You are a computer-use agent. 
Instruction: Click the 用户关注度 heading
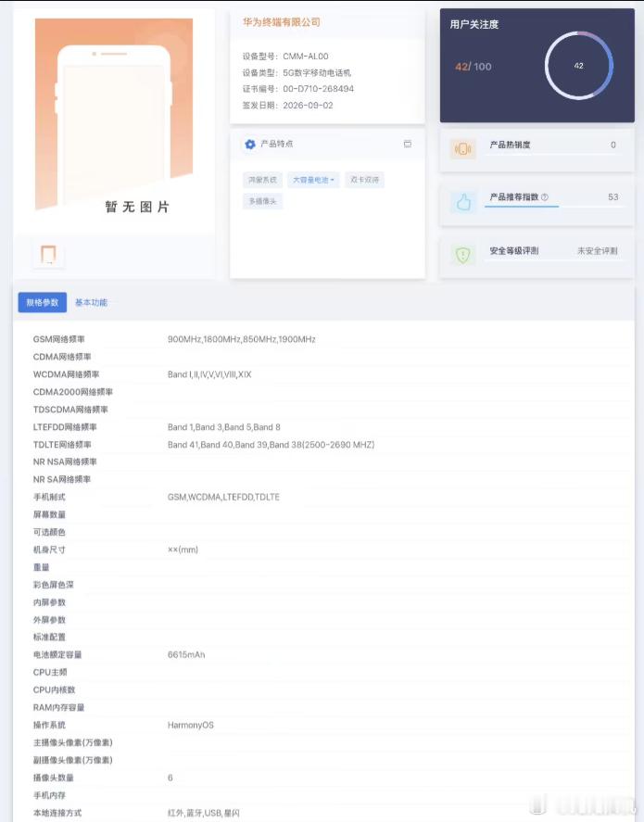474,24
